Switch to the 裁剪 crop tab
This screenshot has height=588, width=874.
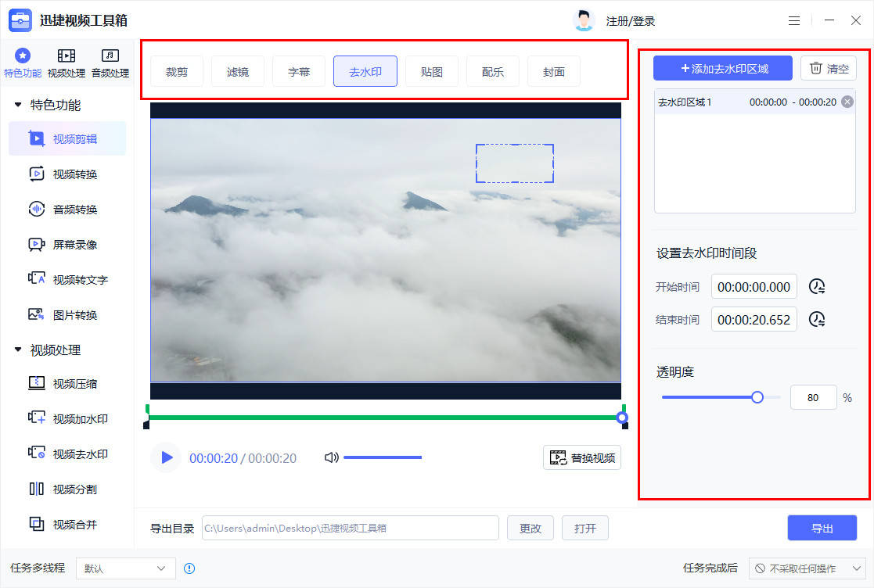(x=176, y=70)
